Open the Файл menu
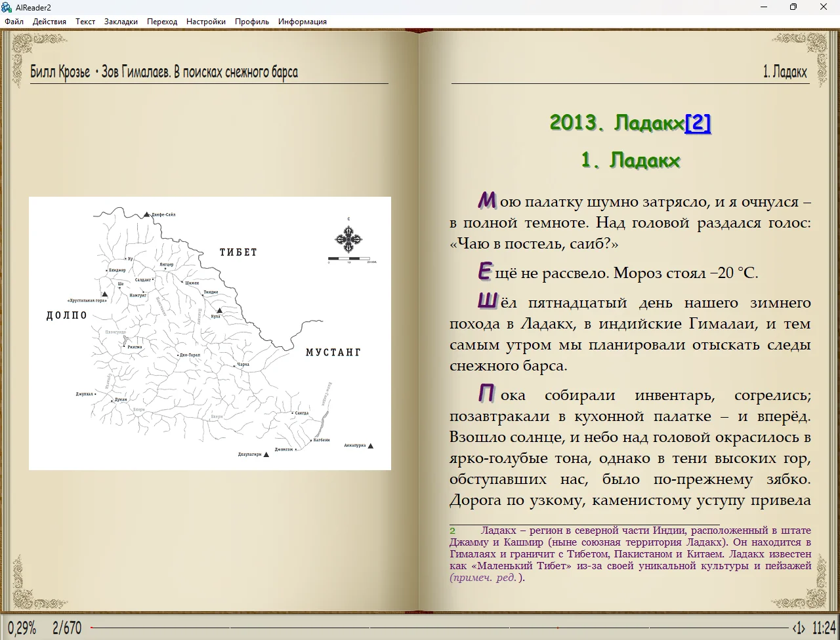Viewport: 840px width, 640px height. tap(14, 22)
